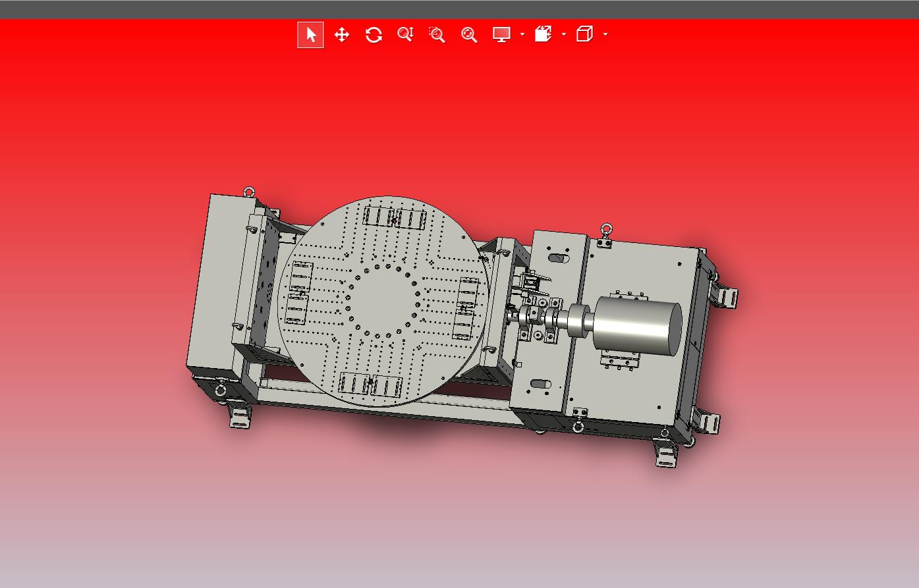This screenshot has width=919, height=588.
Task: Select the arrow pointer tool
Action: pyautogui.click(x=311, y=35)
